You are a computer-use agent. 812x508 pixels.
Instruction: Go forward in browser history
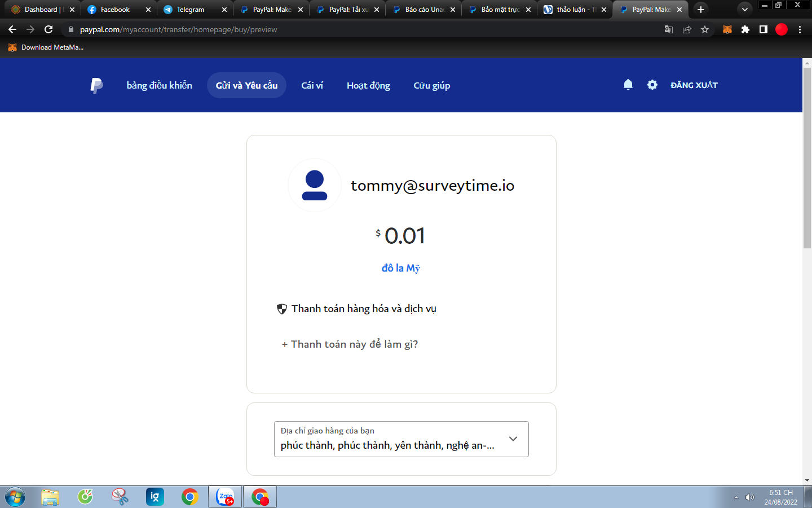30,29
